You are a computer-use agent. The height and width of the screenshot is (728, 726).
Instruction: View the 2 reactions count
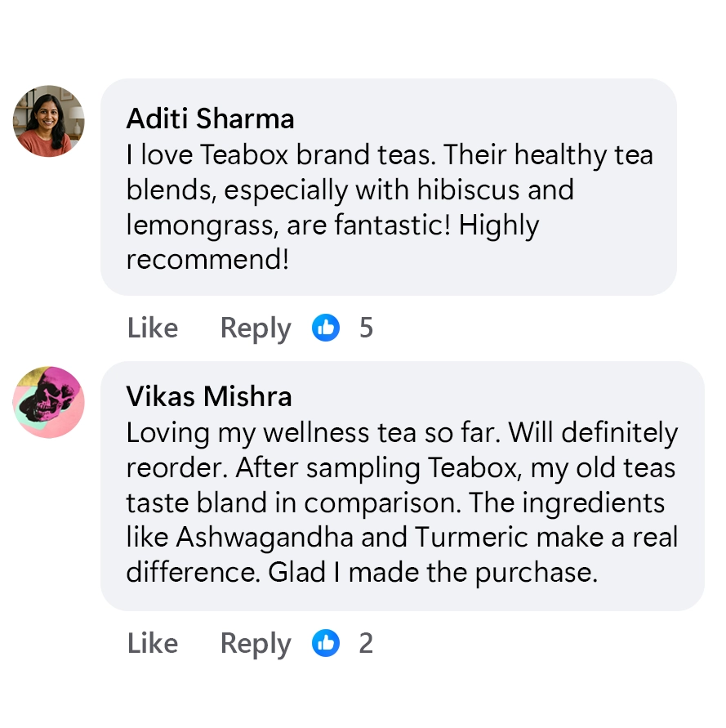[366, 644]
